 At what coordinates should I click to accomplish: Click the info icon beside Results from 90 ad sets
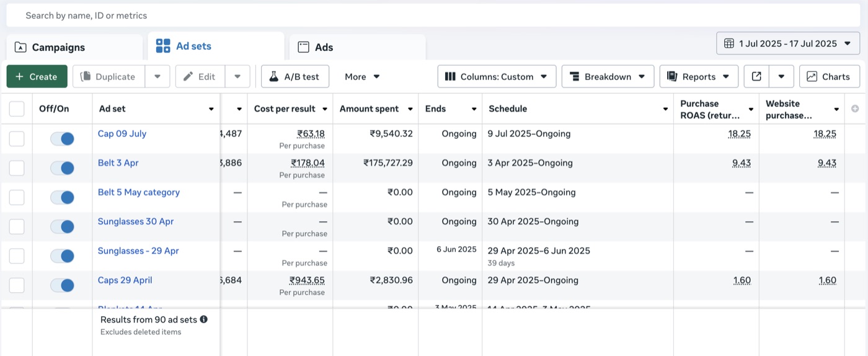(204, 319)
